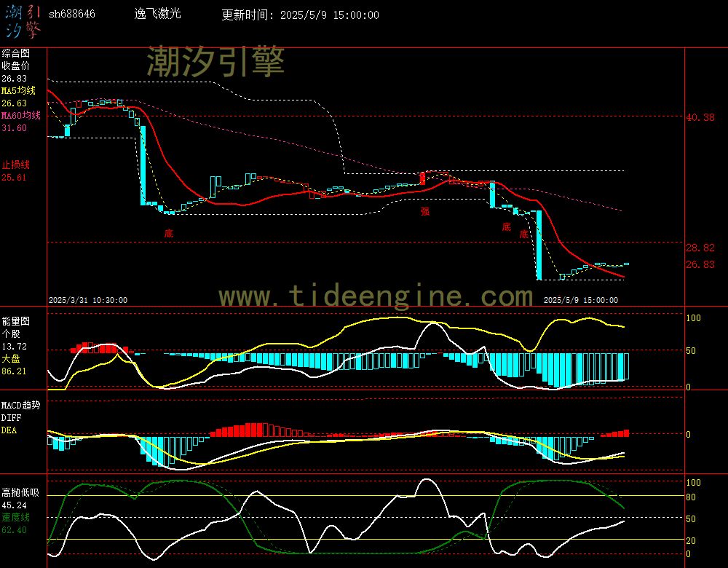Click the 收盘价 label

16,66
